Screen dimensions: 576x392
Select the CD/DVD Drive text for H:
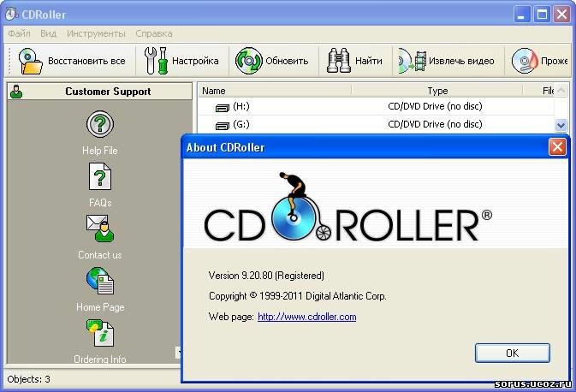click(x=435, y=106)
